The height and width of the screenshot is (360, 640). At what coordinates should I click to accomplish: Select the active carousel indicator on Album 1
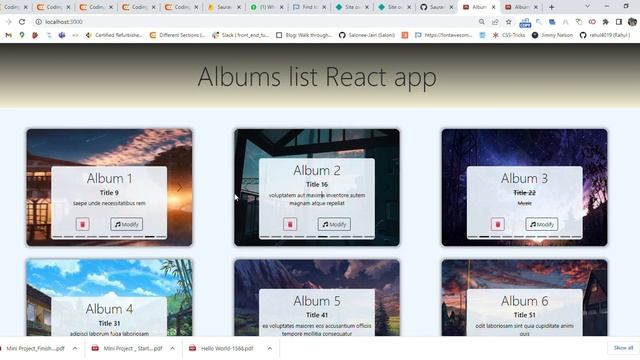(x=150, y=237)
